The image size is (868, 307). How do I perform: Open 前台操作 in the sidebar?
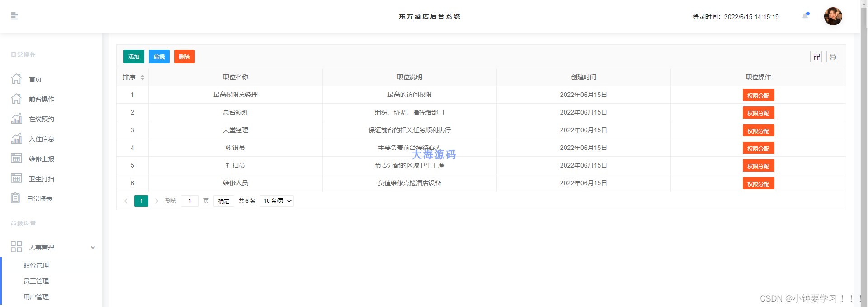pyautogui.click(x=42, y=99)
